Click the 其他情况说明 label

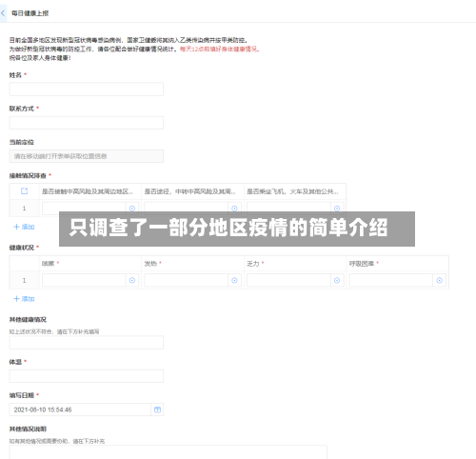pyautogui.click(x=28, y=429)
